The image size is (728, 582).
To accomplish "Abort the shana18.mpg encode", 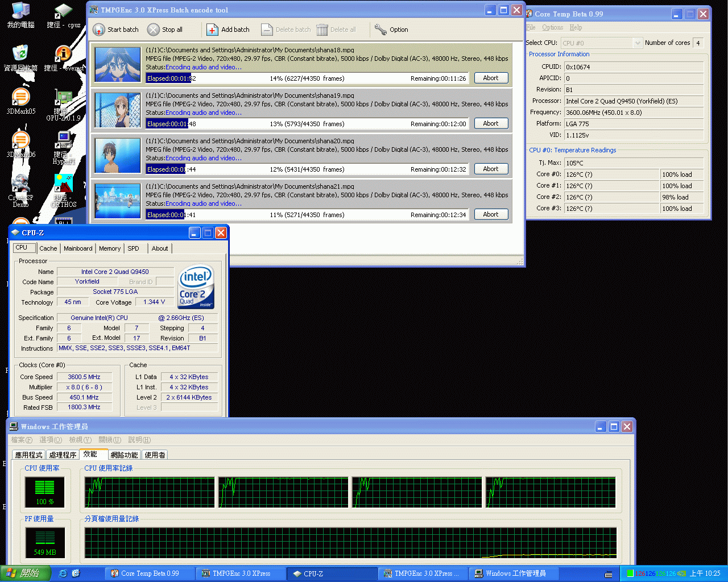I will pos(491,78).
